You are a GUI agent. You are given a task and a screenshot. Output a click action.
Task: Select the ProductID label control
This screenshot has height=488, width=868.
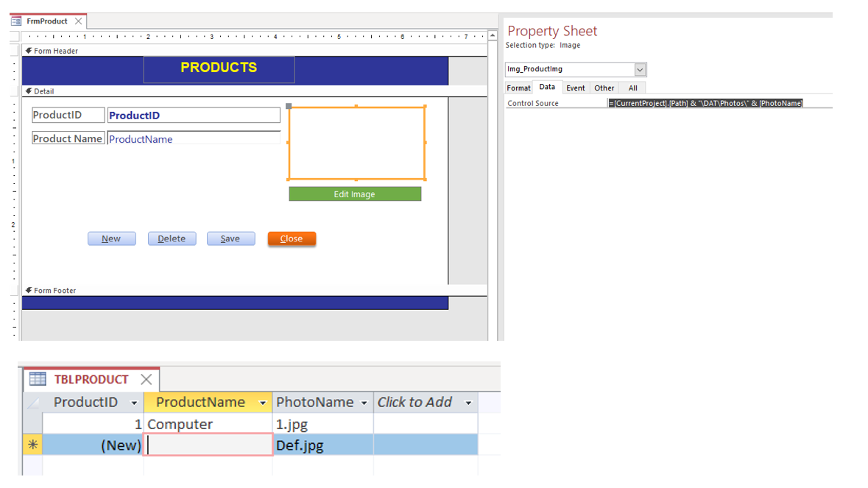pyautogui.click(x=68, y=115)
